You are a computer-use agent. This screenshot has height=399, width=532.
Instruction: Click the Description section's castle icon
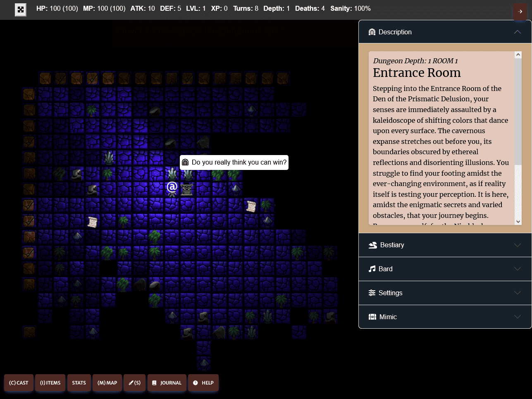pos(372,32)
